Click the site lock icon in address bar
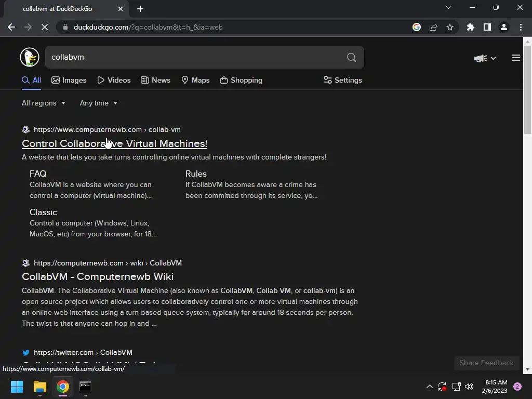 click(66, 27)
